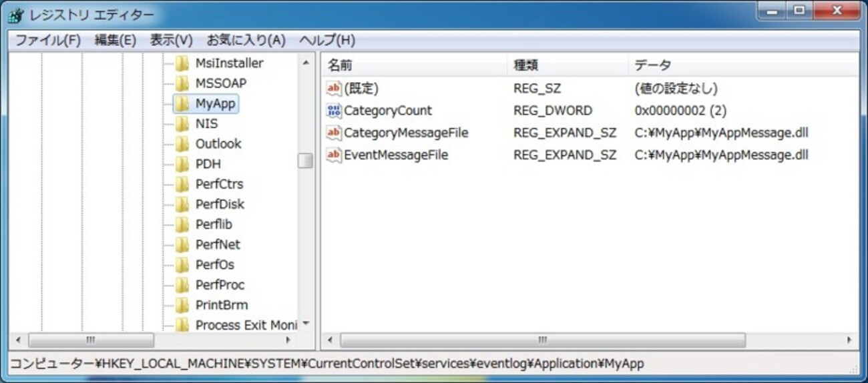Click the values pane scrollbar right arrow

point(849,340)
